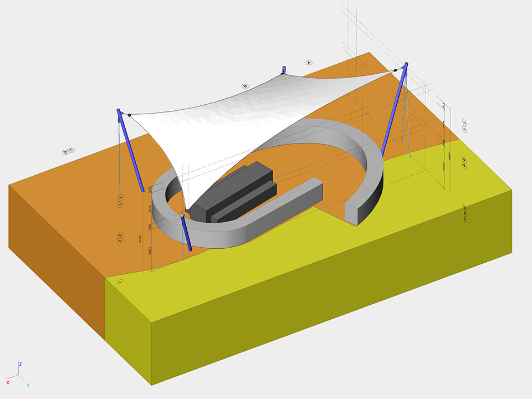Click the vertical dimension chain on the right

(444, 144)
